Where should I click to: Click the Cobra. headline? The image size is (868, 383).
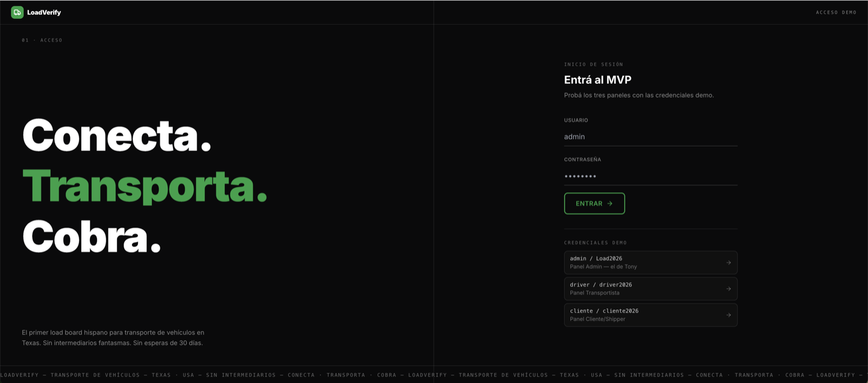coord(92,236)
